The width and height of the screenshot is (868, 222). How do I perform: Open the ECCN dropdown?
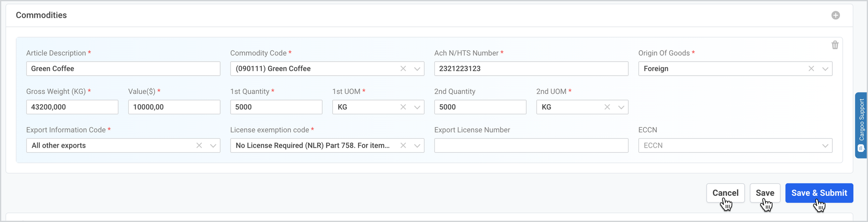826,146
